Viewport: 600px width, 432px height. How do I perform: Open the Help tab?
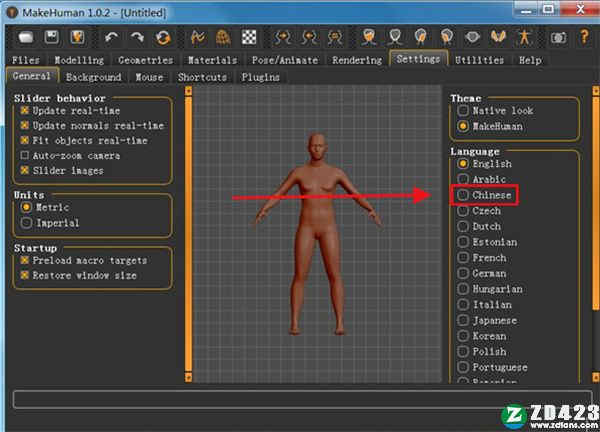click(530, 60)
